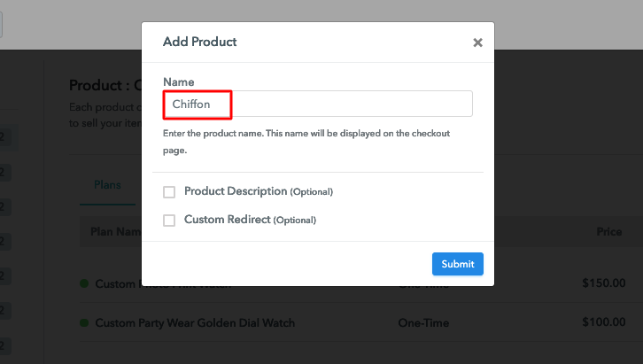Click the Product Description (Optional) label

259,191
